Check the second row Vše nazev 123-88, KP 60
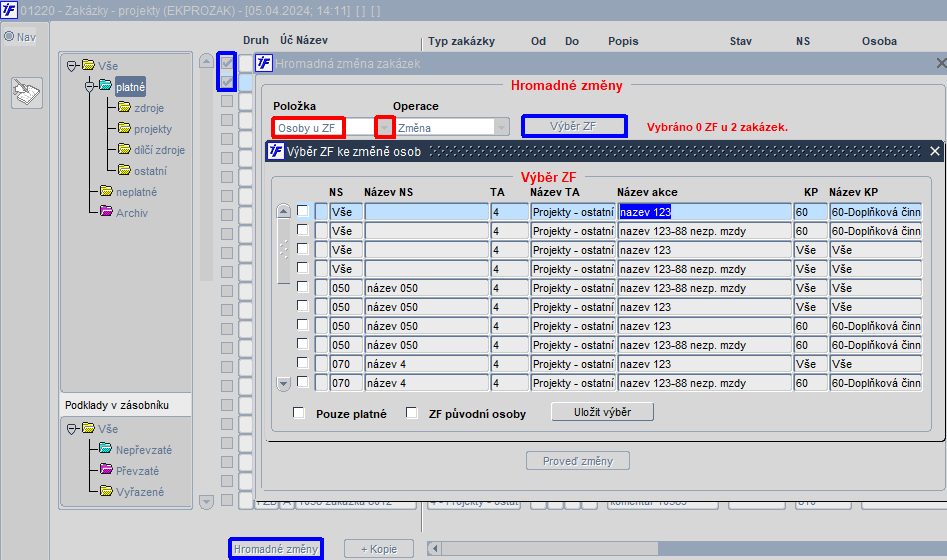The image size is (947, 560). tap(303, 230)
